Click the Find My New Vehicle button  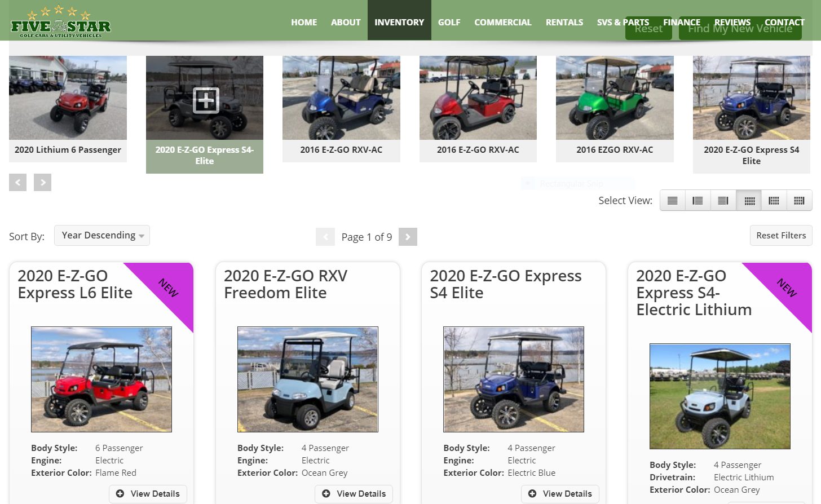click(x=740, y=28)
